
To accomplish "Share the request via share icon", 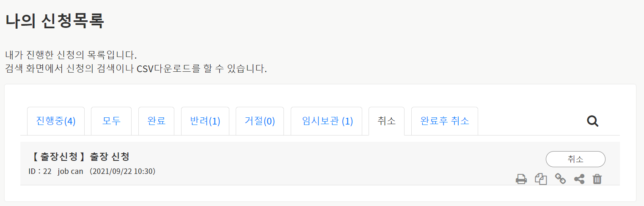I will [x=579, y=179].
